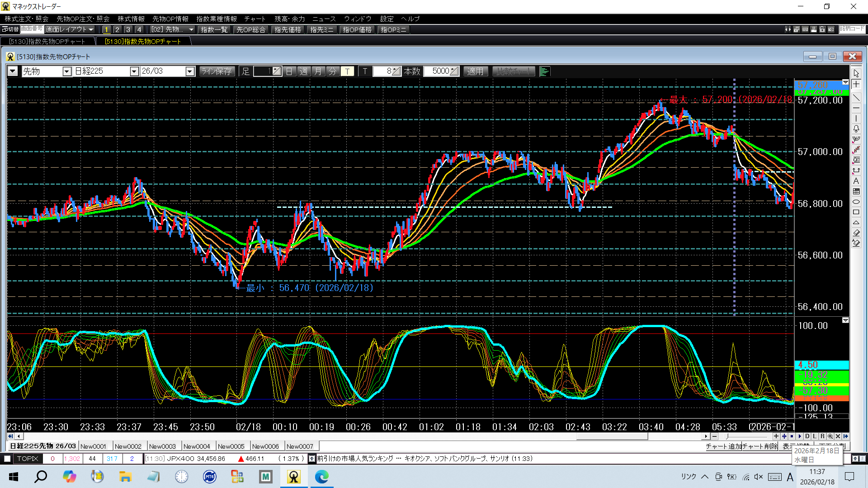Select the text annotation A tool
868x488 pixels.
856,181
